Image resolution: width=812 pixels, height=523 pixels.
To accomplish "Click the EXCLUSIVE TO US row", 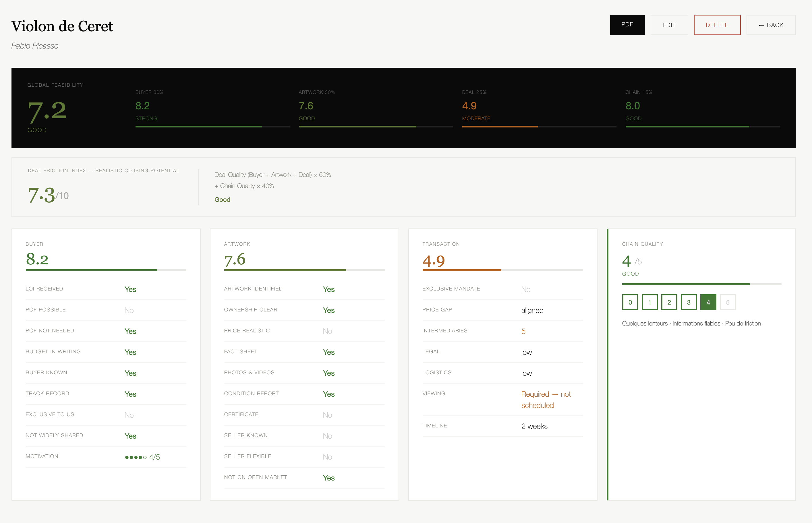I will (x=106, y=415).
